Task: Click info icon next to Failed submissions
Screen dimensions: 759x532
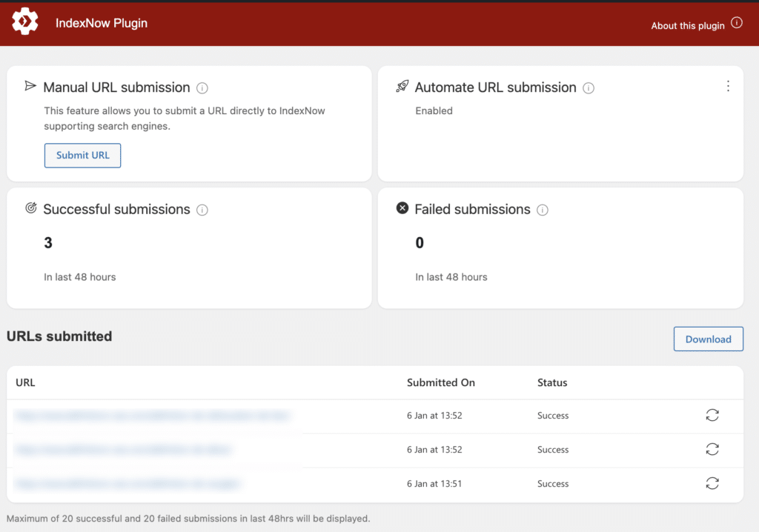Action: click(x=543, y=210)
